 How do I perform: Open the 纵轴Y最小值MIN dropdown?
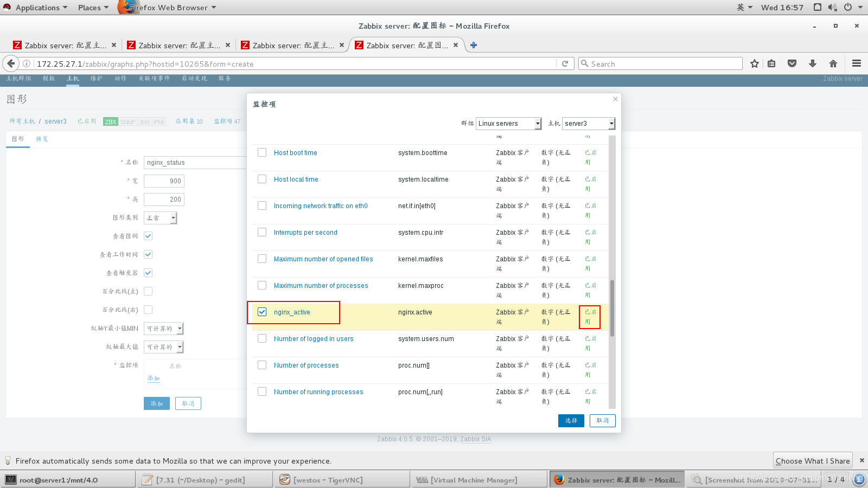click(163, 329)
